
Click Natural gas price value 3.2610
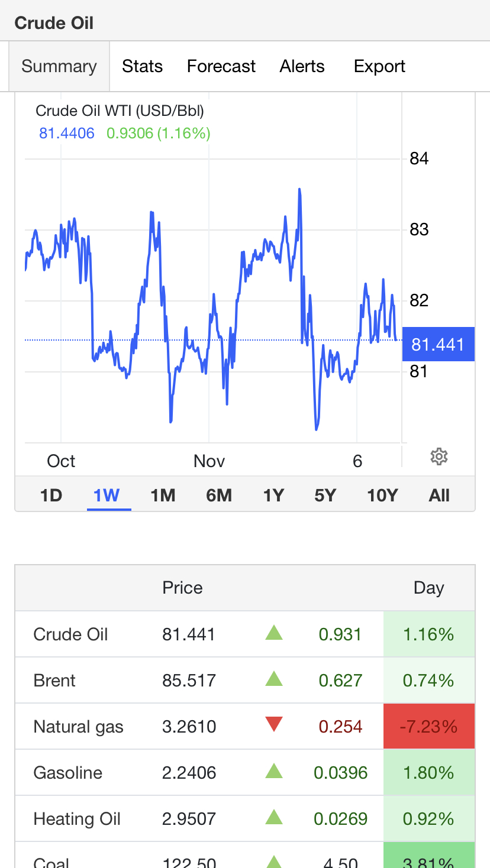click(x=189, y=727)
